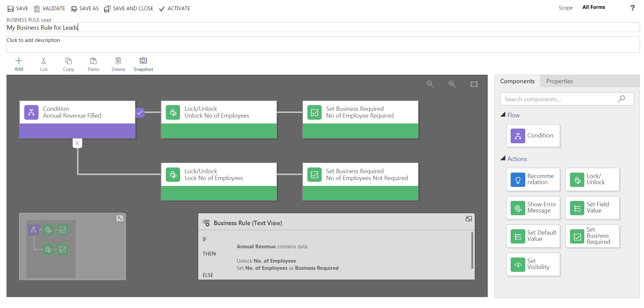Pick the Show Error Message component
644x308 pixels.
[533, 208]
